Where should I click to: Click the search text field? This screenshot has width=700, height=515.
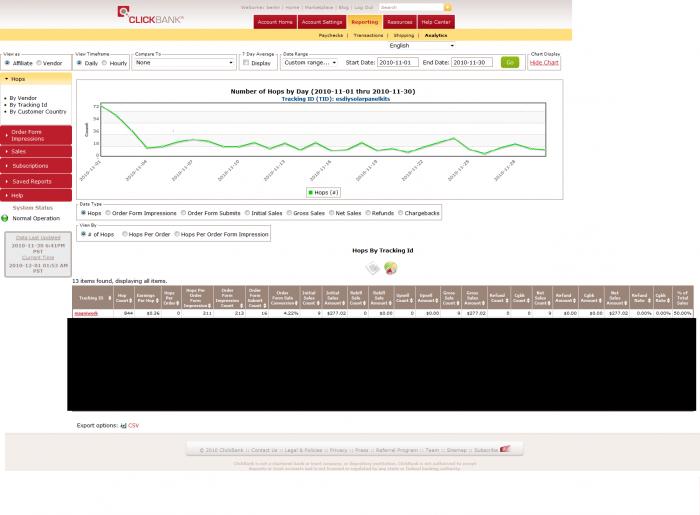(411, 7)
